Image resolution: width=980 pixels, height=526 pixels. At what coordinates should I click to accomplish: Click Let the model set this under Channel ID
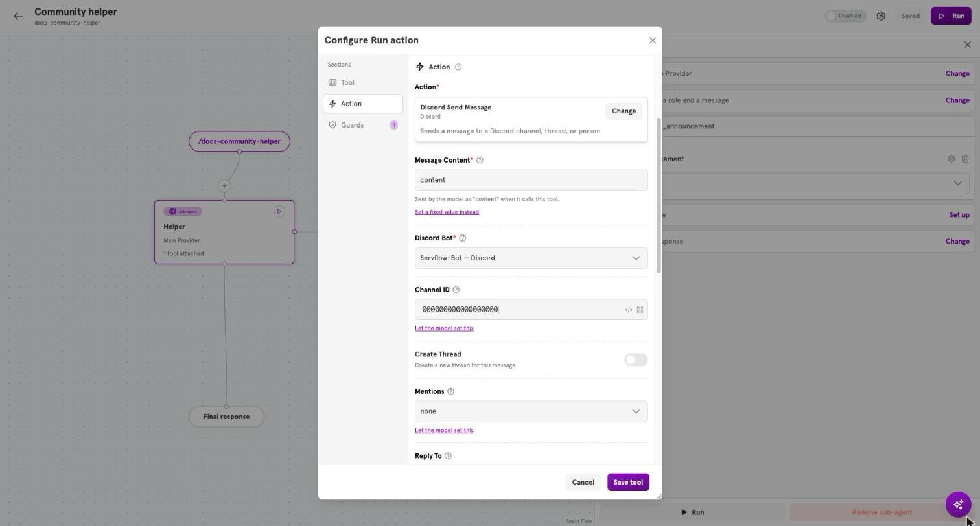(x=444, y=328)
